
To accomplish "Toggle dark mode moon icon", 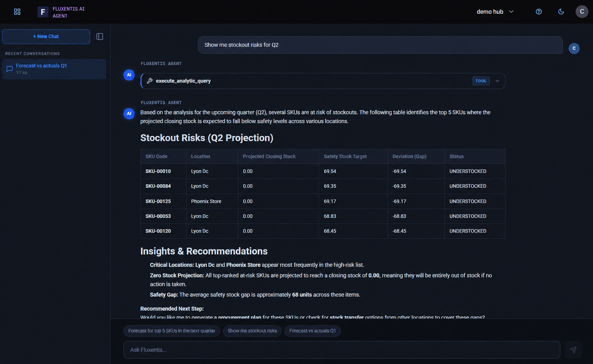I will pyautogui.click(x=561, y=12).
